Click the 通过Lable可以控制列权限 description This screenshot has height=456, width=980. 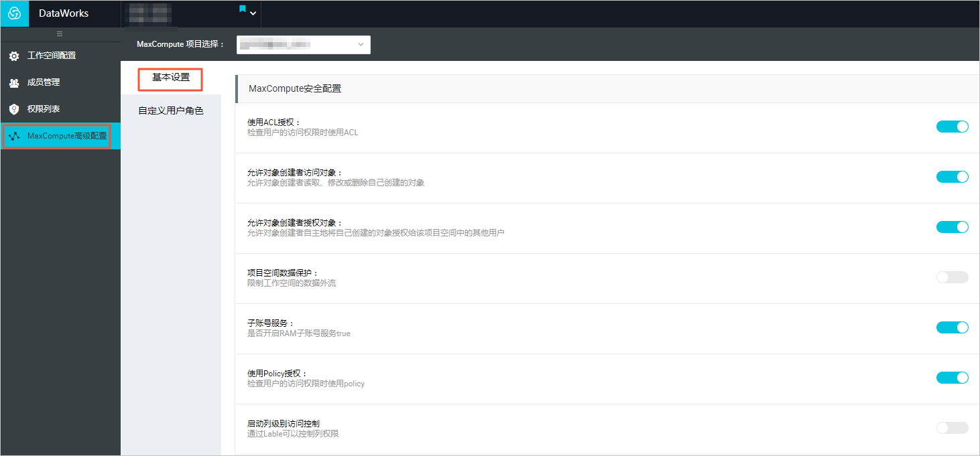293,434
